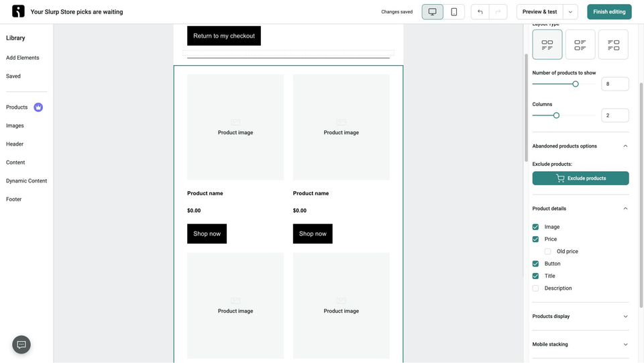
Task: Open the Preview & test dropdown arrow
Action: point(570,12)
